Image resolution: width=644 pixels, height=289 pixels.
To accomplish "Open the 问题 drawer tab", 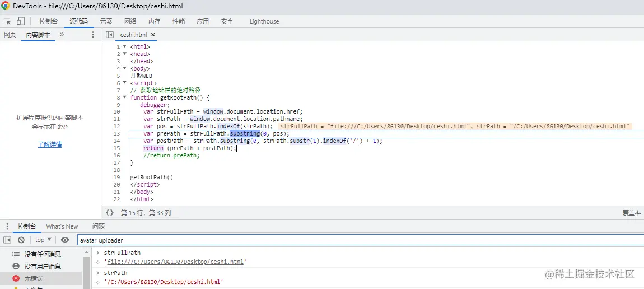I will pyautogui.click(x=98, y=226).
